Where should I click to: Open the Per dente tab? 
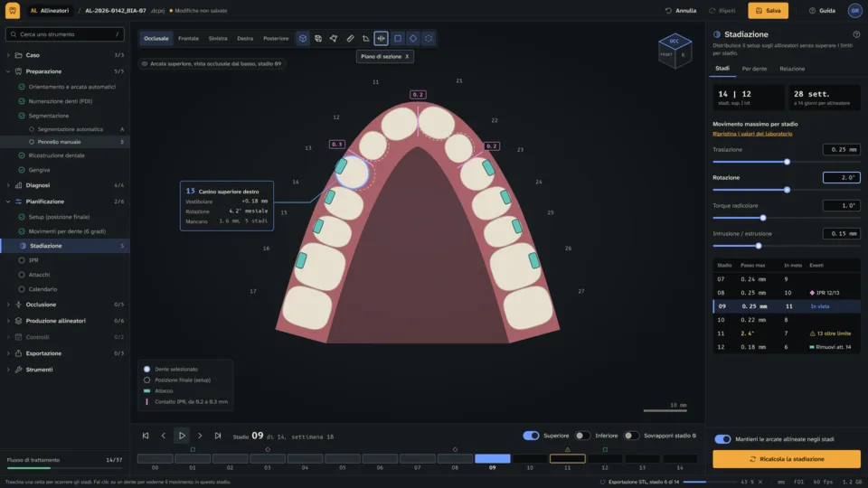point(754,69)
